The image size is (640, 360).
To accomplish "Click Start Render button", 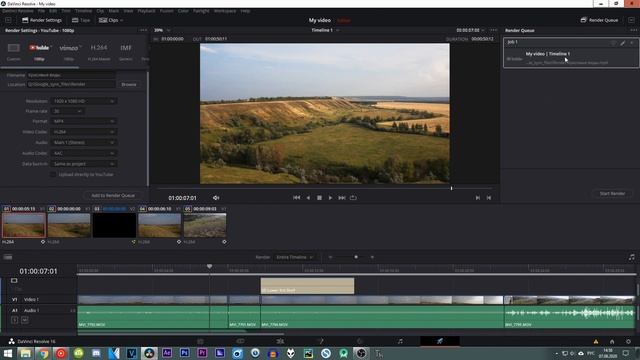I will pyautogui.click(x=612, y=193).
